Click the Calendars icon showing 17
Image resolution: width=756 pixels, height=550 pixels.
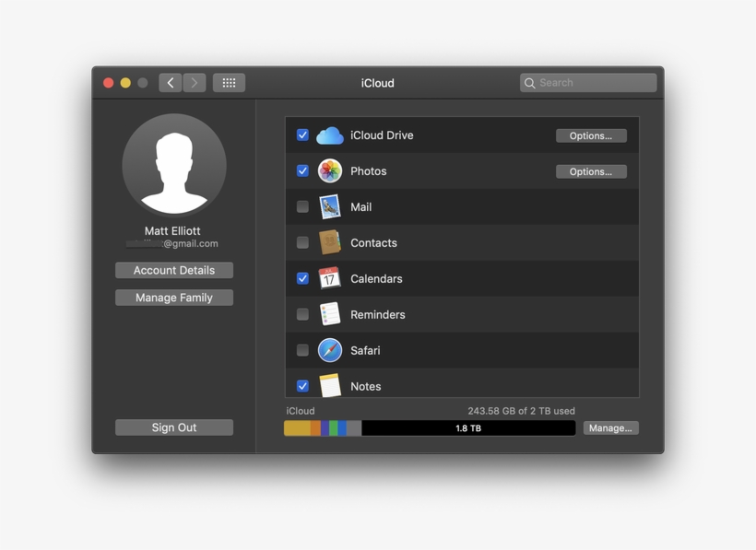(330, 278)
